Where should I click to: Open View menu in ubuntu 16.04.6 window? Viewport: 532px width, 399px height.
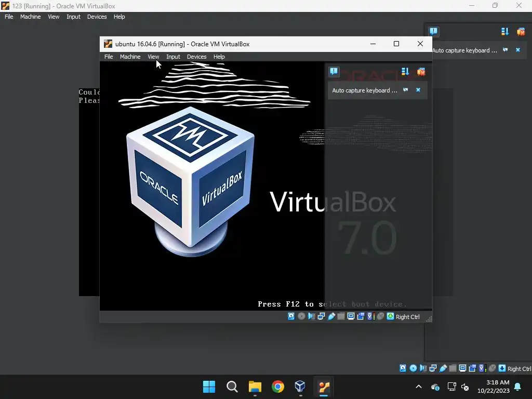(153, 57)
